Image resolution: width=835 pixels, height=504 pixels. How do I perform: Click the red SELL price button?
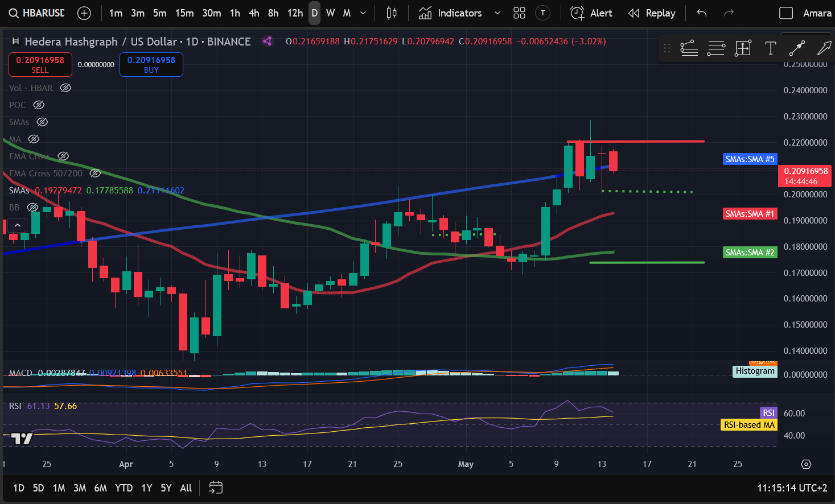(x=40, y=64)
